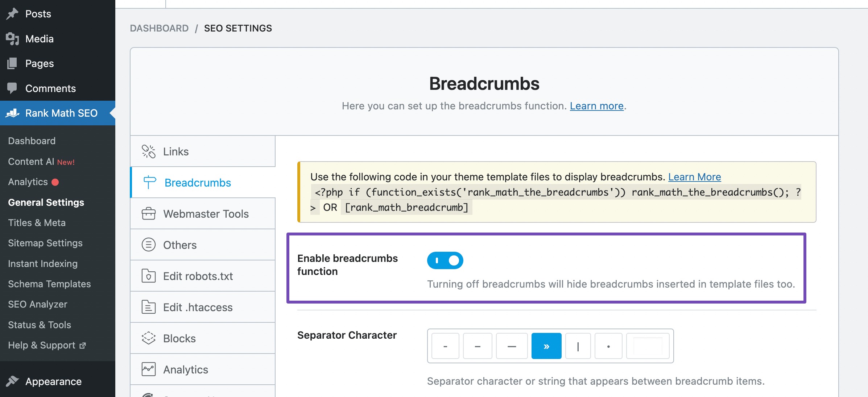Screen dimensions: 868x397
Task: Open Titles & Meta settings
Action: [x=37, y=222]
